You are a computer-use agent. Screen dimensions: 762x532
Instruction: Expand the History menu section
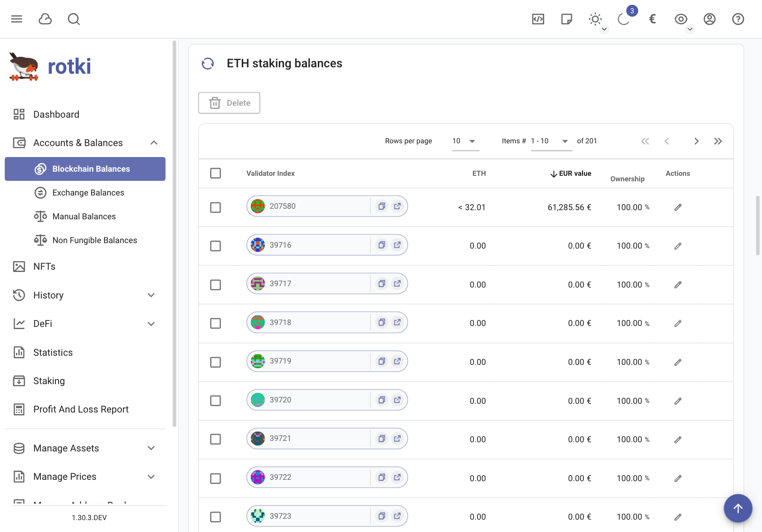coord(151,295)
